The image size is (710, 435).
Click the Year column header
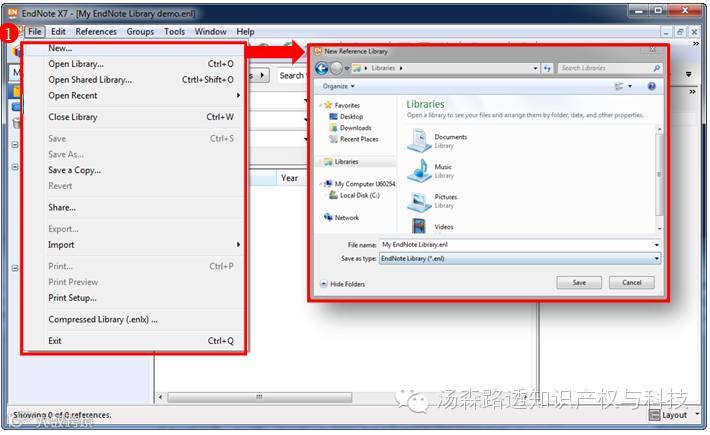tap(290, 178)
